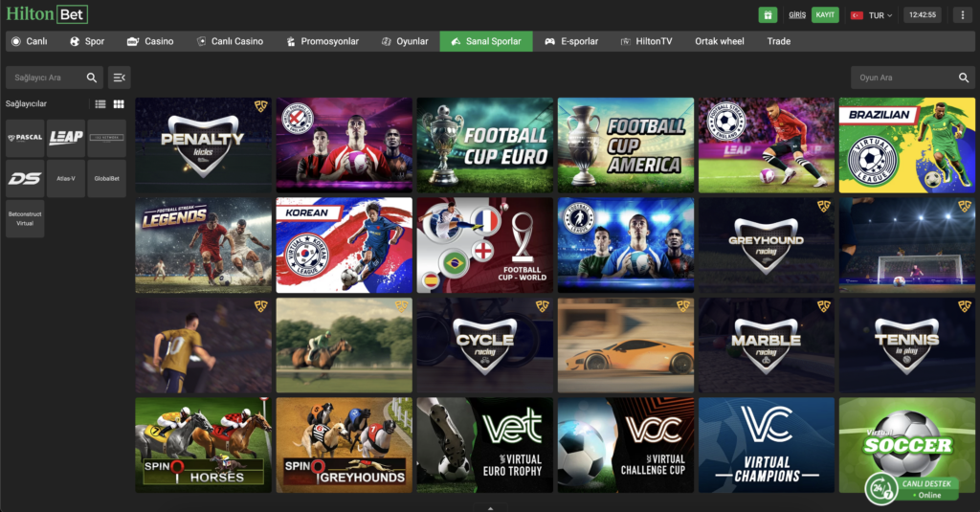Click the GİRİŞ login link
Viewport: 980px width, 512px height.
pos(796,15)
